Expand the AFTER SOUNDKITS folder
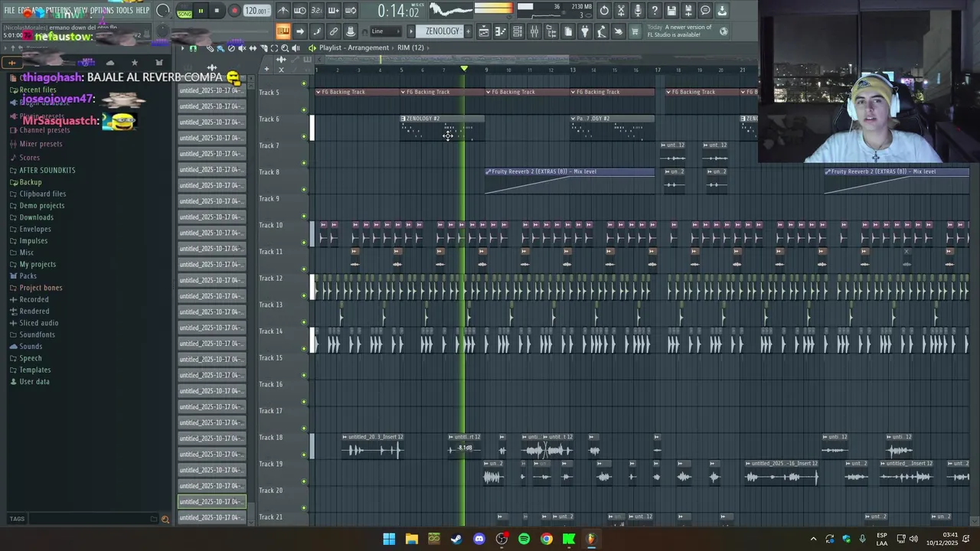This screenshot has width=980, height=551. click(x=47, y=171)
